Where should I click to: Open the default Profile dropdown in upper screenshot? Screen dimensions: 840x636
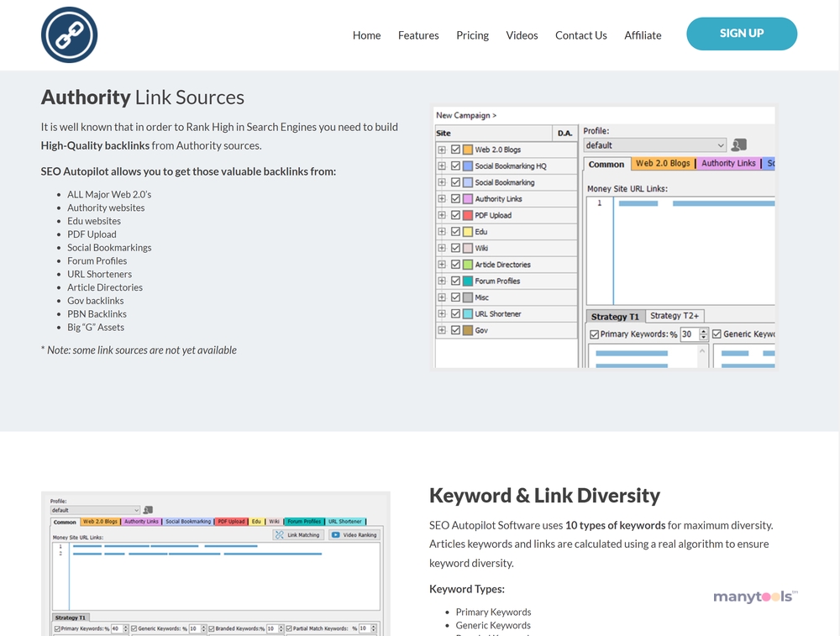click(x=654, y=145)
